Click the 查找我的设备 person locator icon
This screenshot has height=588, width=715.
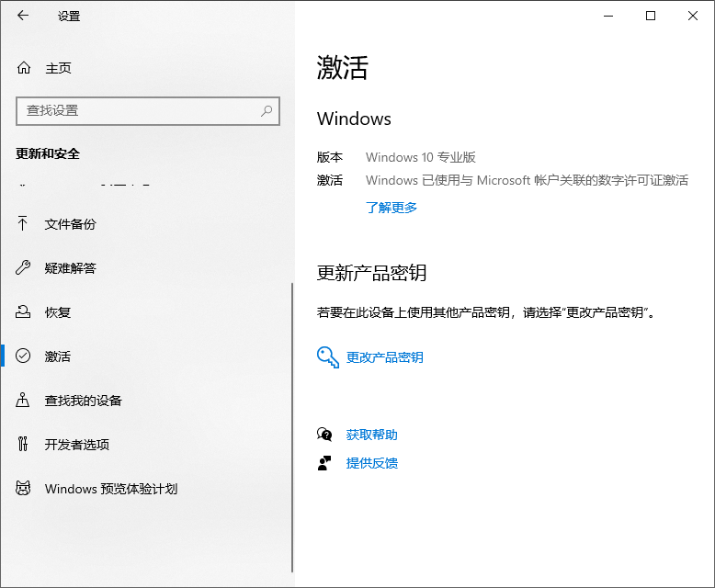click(x=23, y=400)
